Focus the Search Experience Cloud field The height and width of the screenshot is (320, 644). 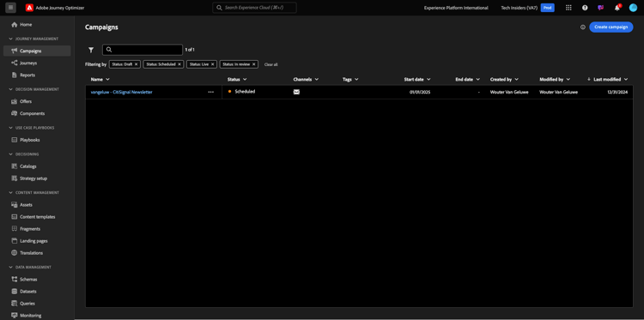[254, 8]
